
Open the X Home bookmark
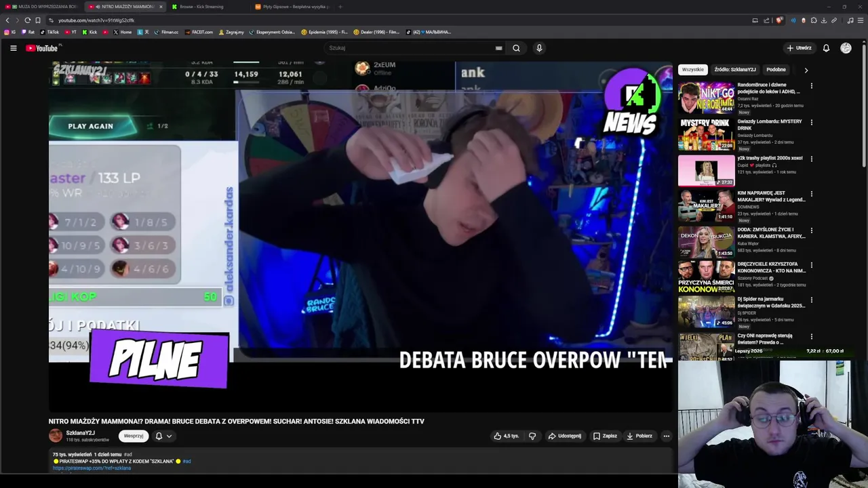click(x=123, y=32)
